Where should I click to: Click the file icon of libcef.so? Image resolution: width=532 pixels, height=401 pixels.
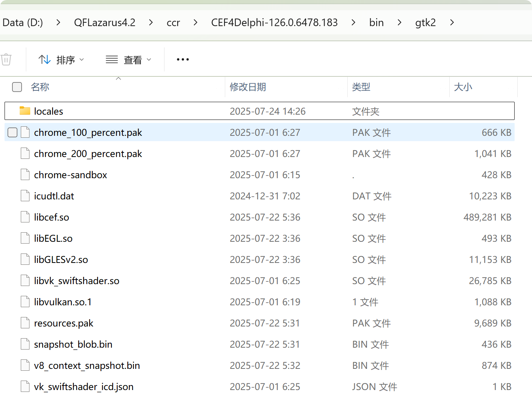pos(25,217)
